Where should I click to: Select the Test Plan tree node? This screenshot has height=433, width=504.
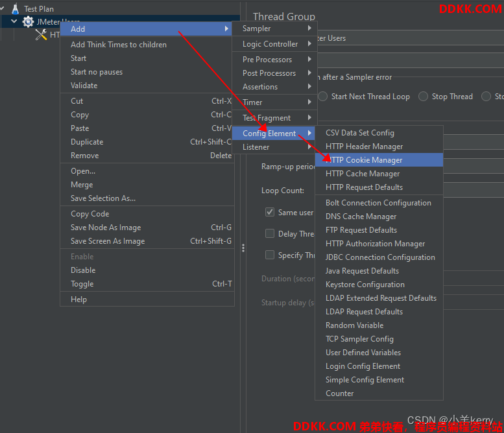click(38, 9)
